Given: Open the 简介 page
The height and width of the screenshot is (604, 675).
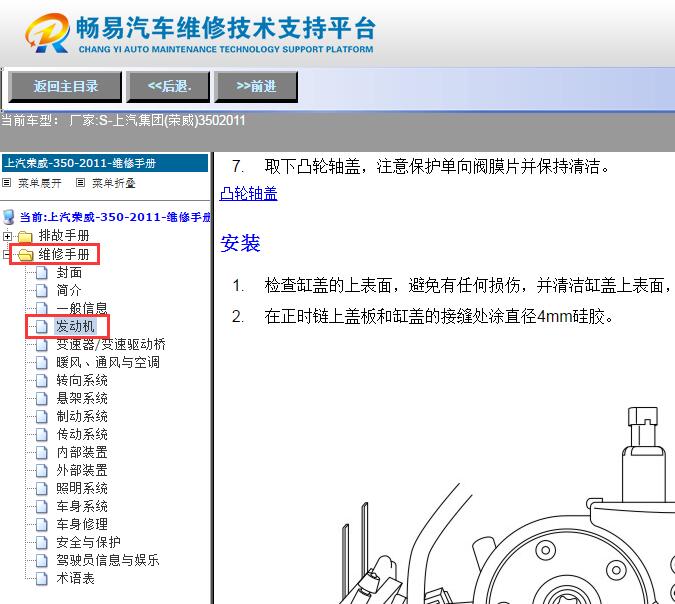Looking at the screenshot, I should (x=69, y=290).
